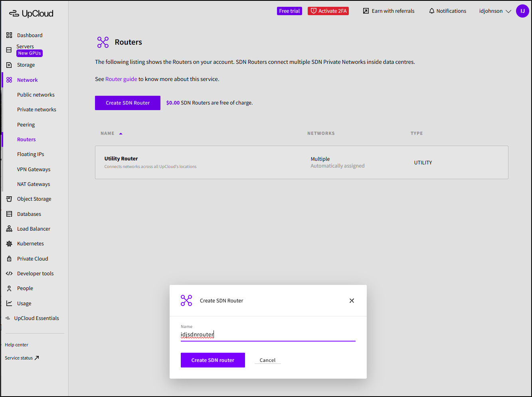Click the Load Balancer icon
The image size is (532, 397).
[x=9, y=229]
